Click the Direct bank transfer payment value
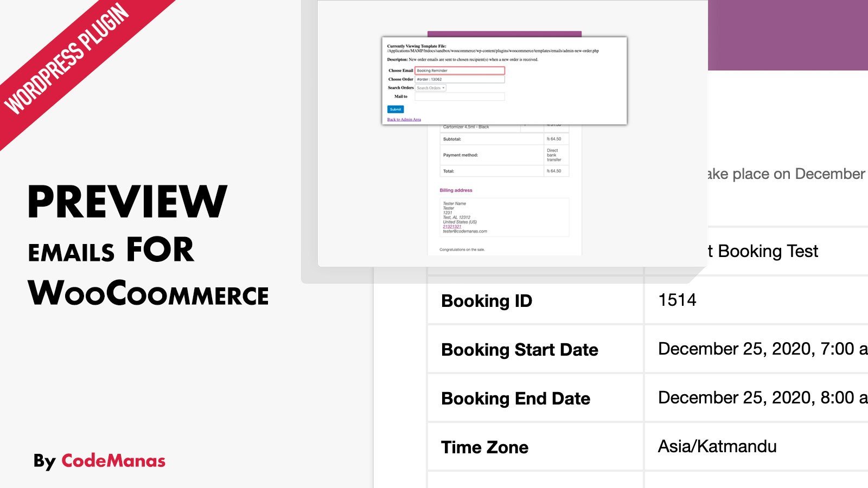Viewport: 868px width, 488px height. click(554, 155)
